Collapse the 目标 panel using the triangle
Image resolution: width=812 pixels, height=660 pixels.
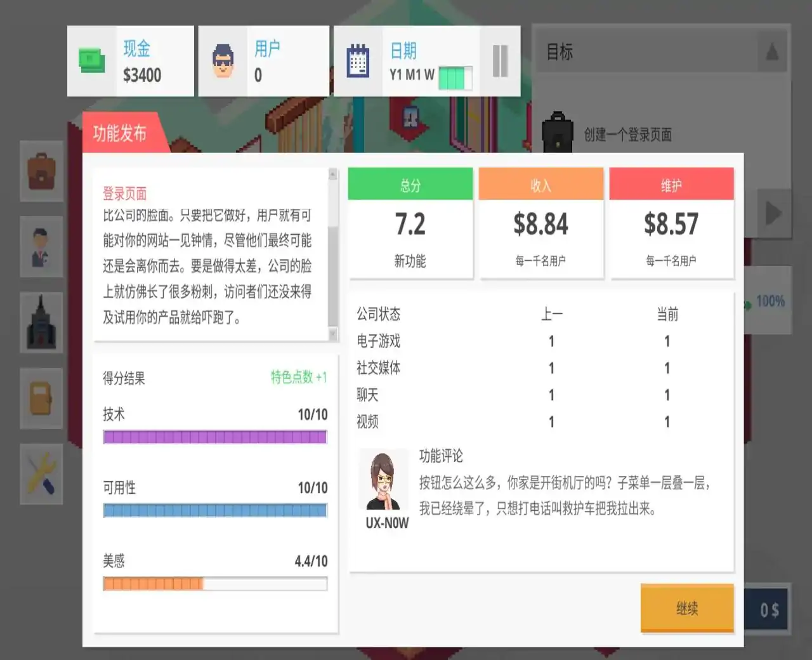771,53
